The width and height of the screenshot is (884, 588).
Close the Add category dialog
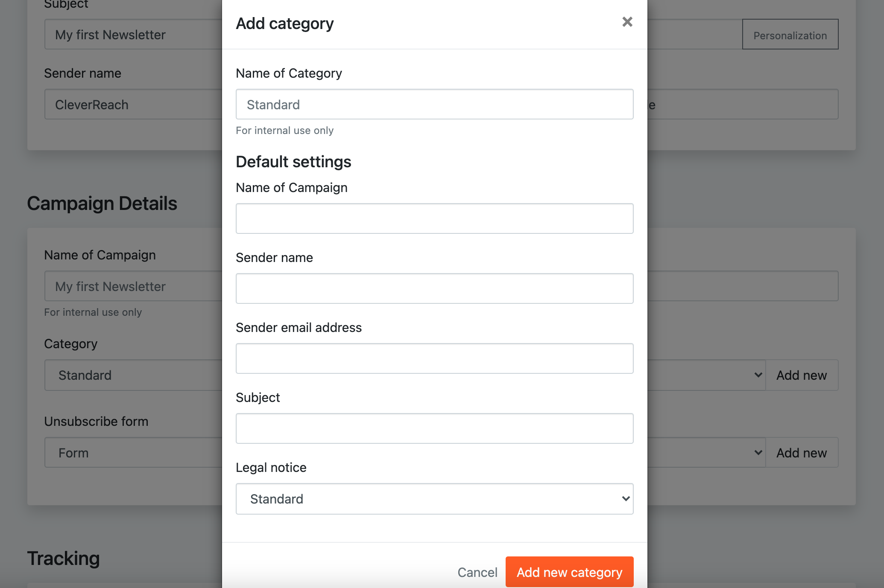point(627,22)
